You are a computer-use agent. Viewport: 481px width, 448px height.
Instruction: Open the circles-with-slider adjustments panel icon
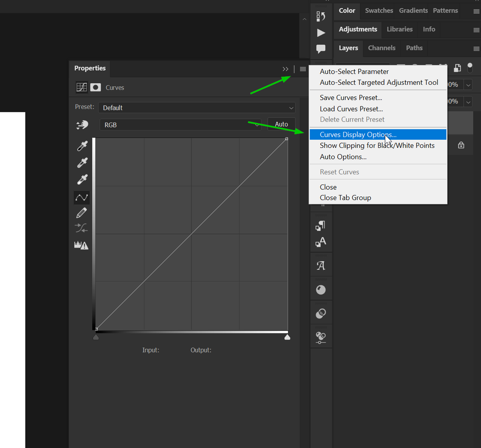(321, 338)
